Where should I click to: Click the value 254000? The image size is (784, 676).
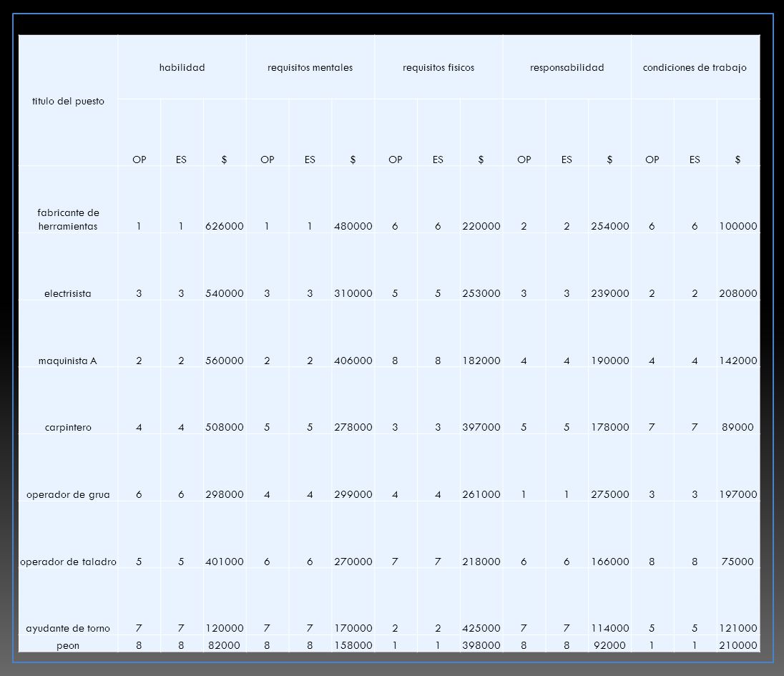610,226
